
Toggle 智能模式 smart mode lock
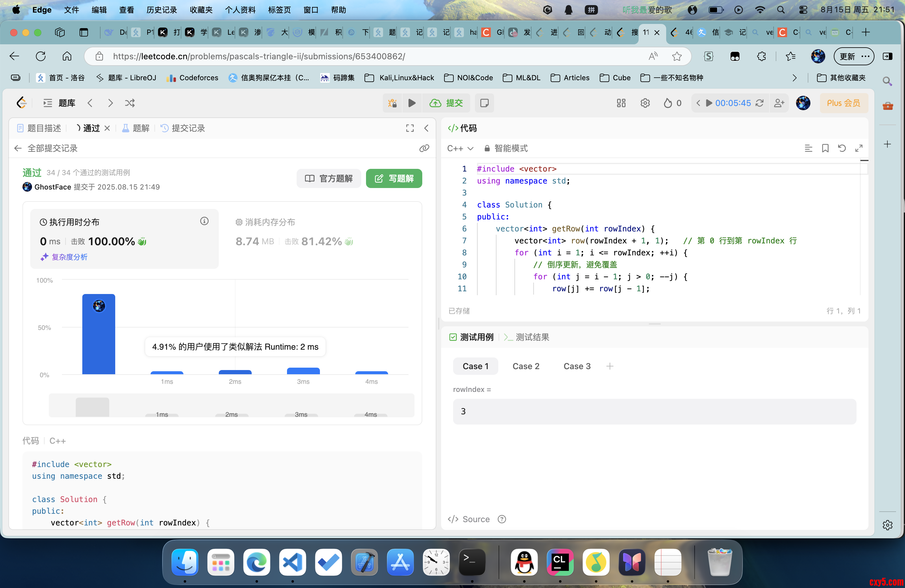coord(506,148)
